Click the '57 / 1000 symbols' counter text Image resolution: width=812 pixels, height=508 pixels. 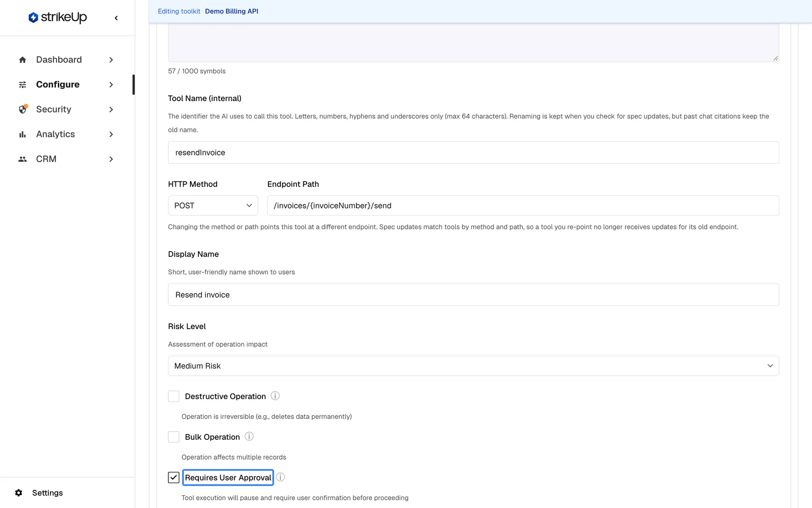point(197,71)
